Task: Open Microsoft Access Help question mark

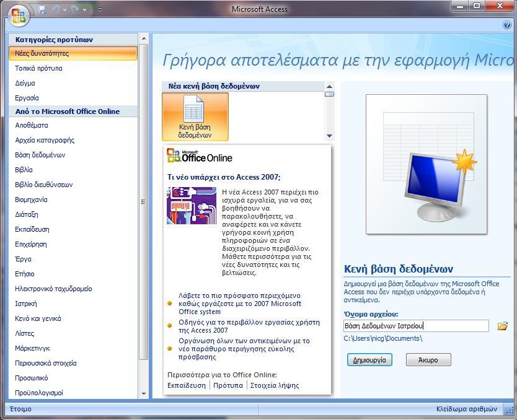Action: (507, 25)
